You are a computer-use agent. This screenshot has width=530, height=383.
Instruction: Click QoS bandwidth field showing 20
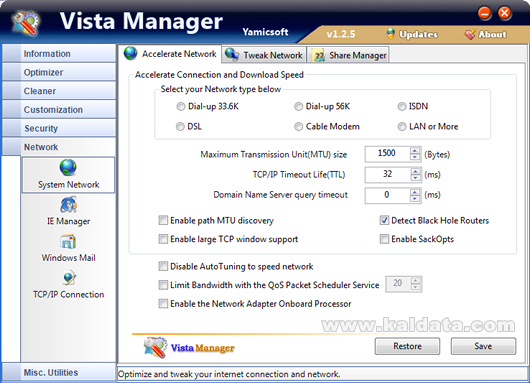(x=398, y=284)
